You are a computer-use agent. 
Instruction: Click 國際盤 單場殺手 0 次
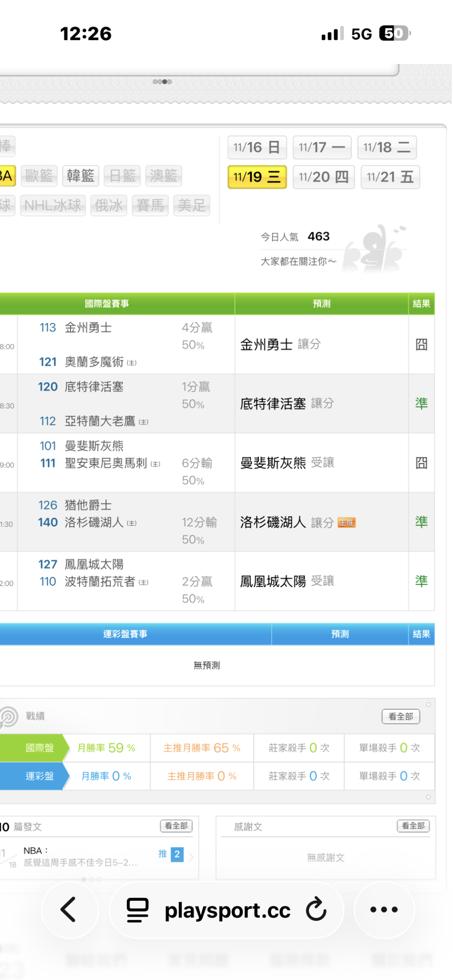point(390,748)
